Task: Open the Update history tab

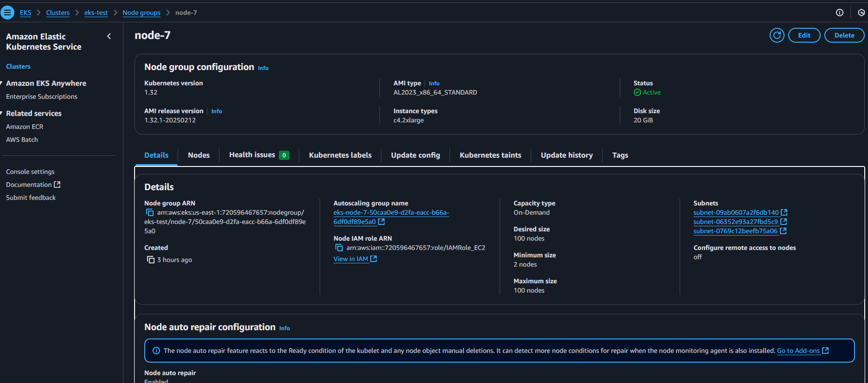Action: pyautogui.click(x=566, y=155)
